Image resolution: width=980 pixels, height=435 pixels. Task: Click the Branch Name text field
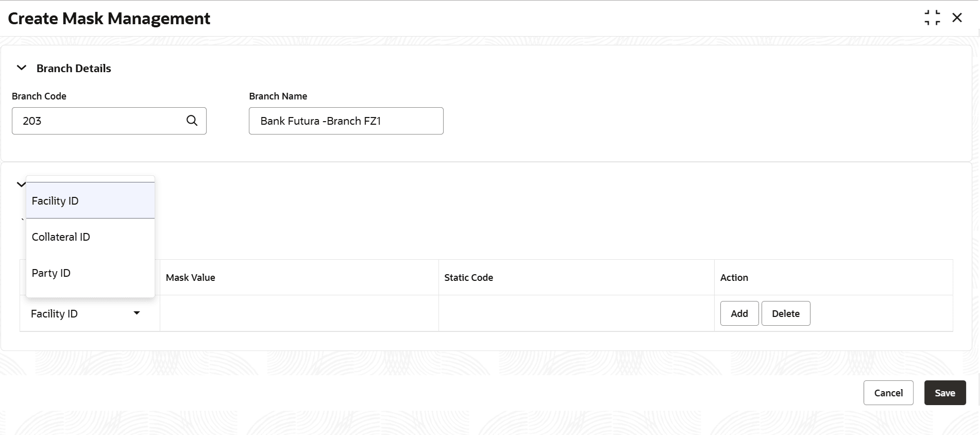[346, 121]
